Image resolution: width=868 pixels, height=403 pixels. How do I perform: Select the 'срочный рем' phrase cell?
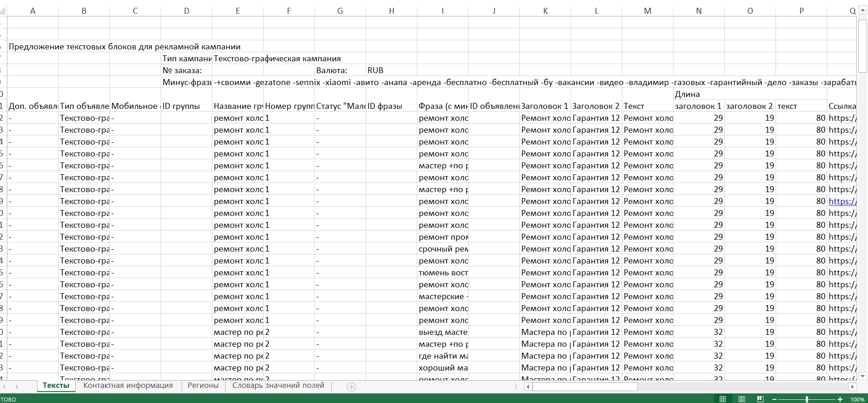443,249
